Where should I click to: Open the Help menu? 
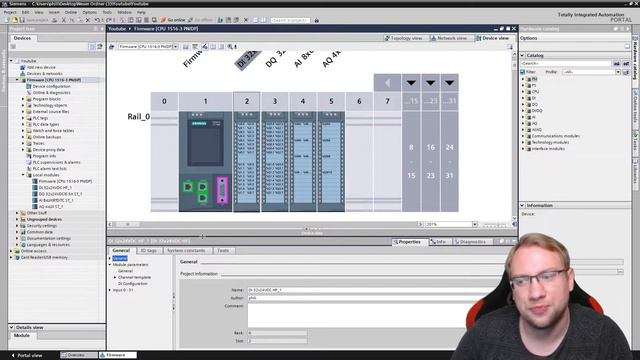pos(141,12)
